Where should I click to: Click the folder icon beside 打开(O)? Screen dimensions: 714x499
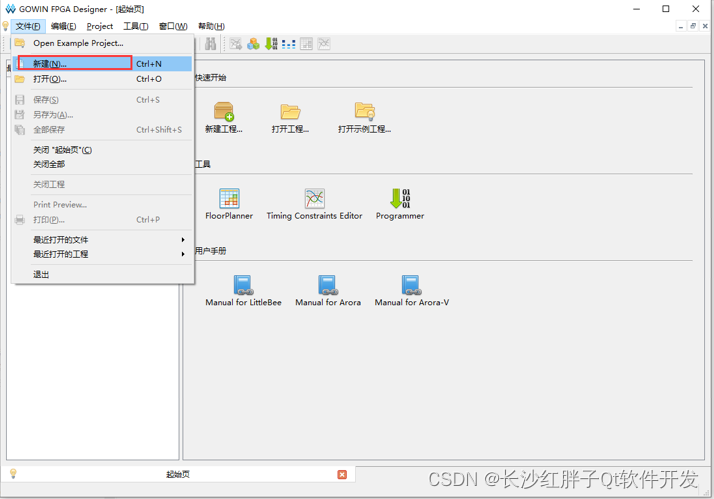20,79
